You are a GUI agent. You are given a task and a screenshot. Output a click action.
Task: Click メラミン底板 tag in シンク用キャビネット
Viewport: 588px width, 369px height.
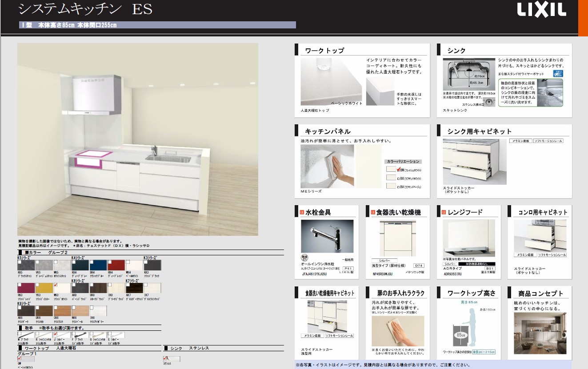click(521, 141)
